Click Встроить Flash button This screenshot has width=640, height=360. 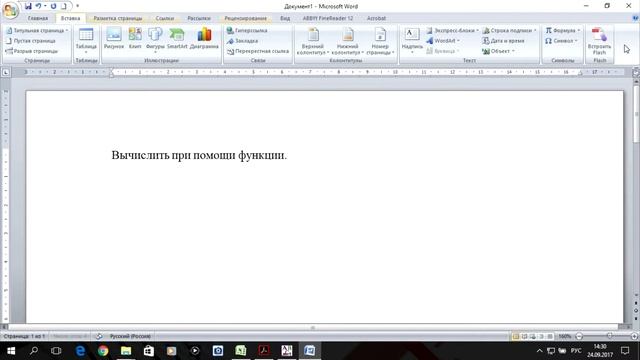coord(599,41)
